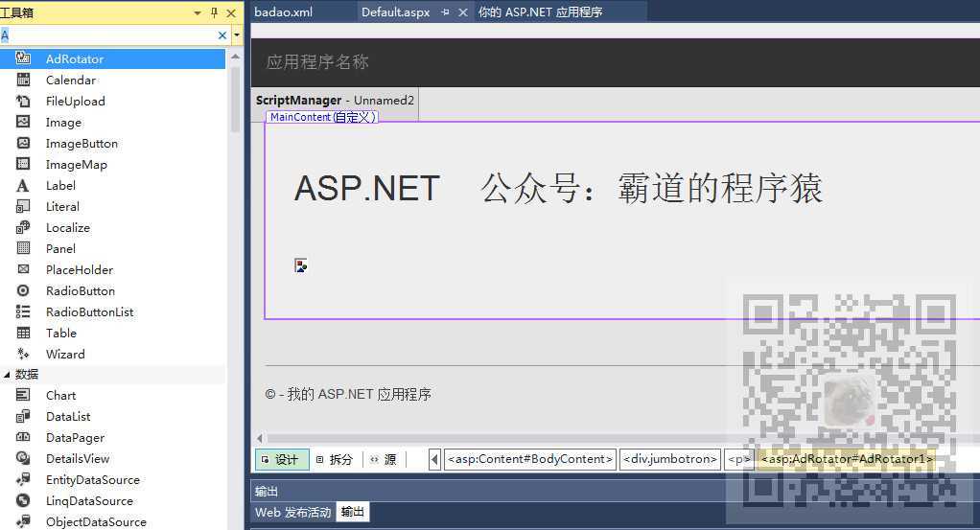Switch to the badao.xml tab
This screenshot has width=980, height=530.
point(283,12)
